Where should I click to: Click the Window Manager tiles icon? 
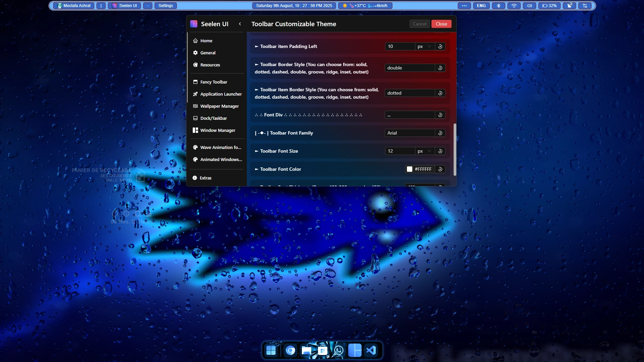click(x=195, y=130)
